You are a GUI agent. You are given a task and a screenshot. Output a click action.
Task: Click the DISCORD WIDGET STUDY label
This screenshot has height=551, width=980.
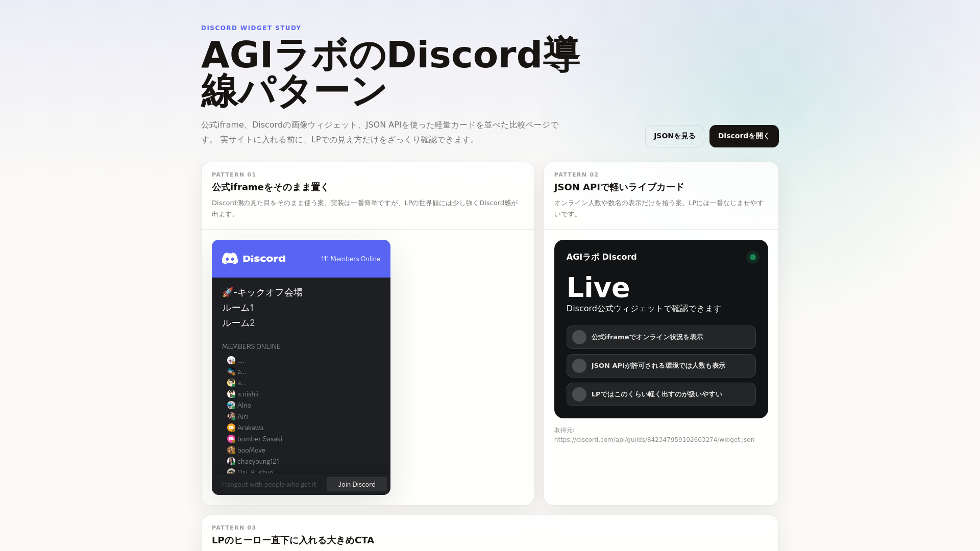click(x=251, y=28)
